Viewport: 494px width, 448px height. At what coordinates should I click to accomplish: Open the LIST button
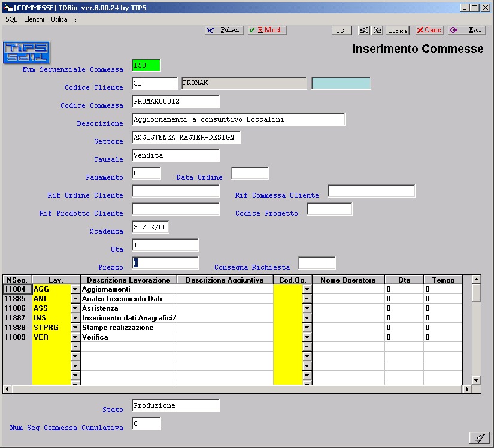pyautogui.click(x=341, y=31)
